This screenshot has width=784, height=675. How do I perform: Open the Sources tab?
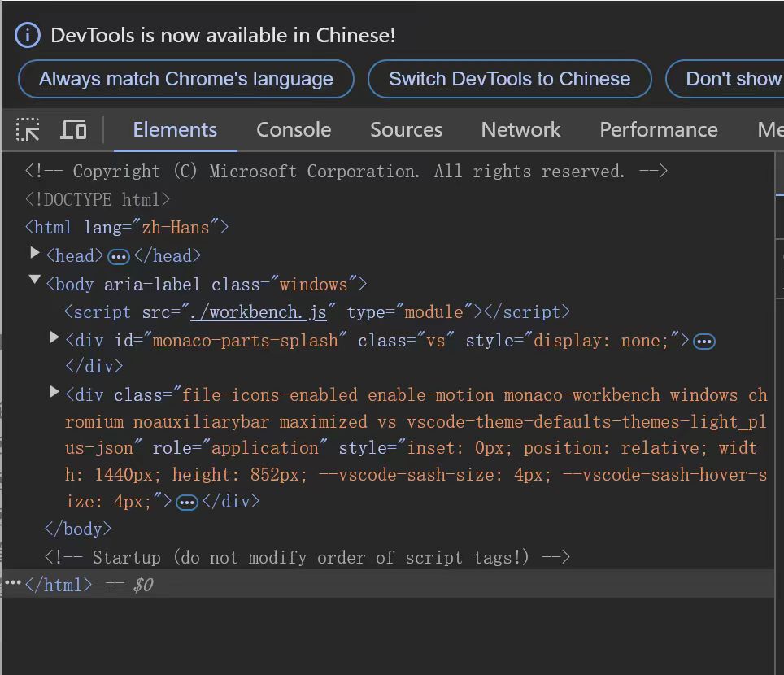(x=406, y=130)
